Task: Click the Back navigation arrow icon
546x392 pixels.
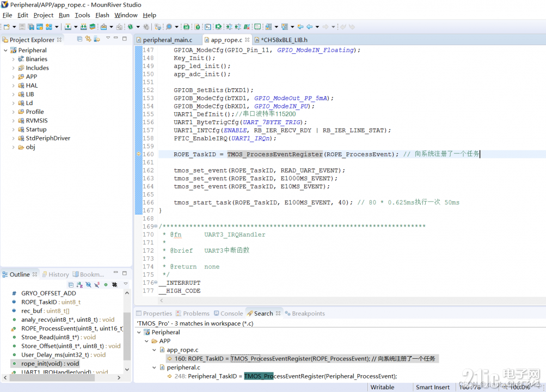Action: coord(309,27)
